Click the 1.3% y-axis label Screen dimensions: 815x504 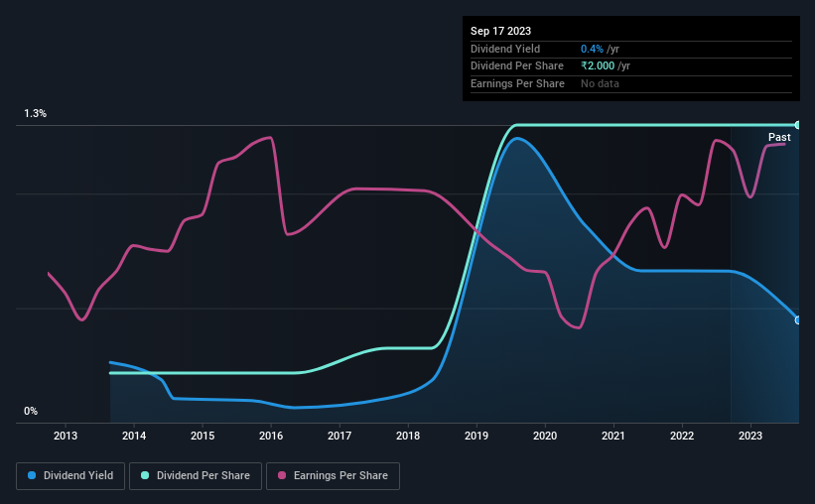point(36,113)
